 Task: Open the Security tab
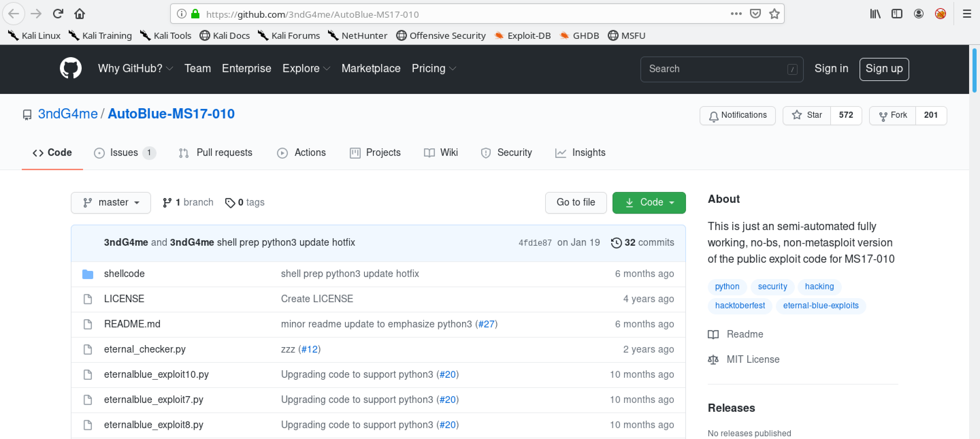pos(506,152)
